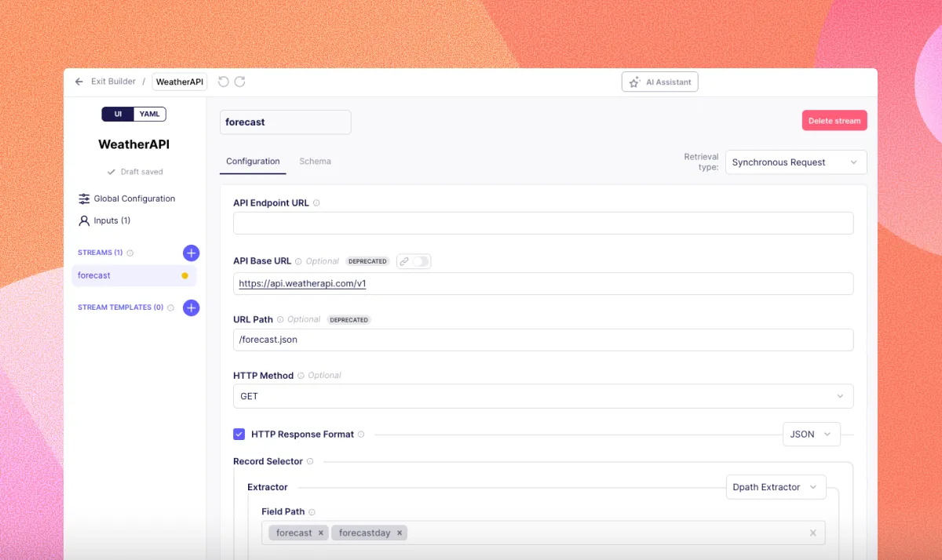Click the info icon next to STREAM TEMPLATES
942x560 pixels.
tap(170, 308)
